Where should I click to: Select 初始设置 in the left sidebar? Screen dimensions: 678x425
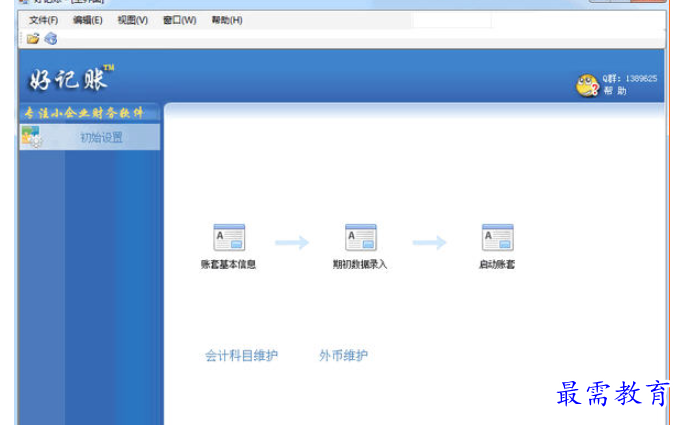(x=101, y=138)
